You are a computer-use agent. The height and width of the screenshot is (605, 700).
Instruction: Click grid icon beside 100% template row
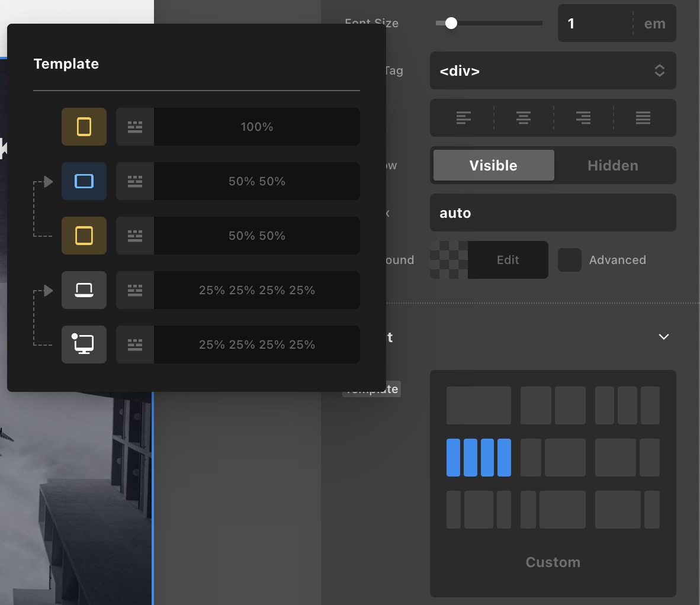click(x=135, y=127)
